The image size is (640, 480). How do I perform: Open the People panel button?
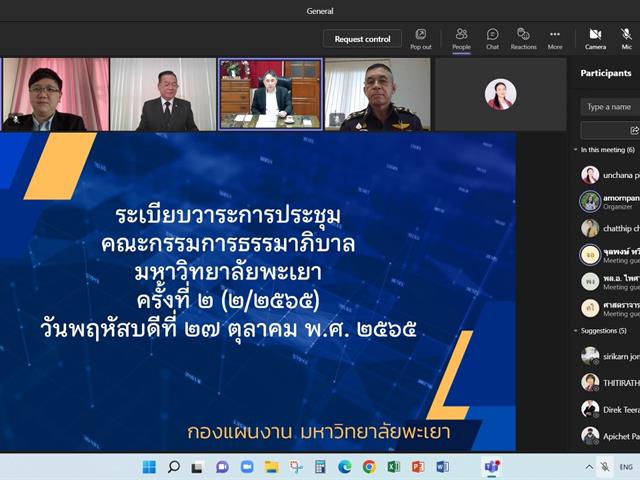pos(461,39)
